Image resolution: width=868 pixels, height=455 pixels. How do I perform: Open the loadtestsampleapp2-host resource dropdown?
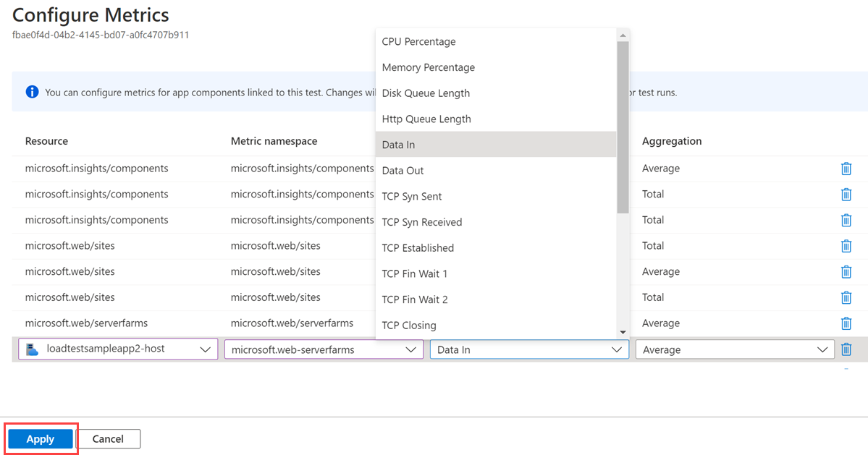[118, 349]
